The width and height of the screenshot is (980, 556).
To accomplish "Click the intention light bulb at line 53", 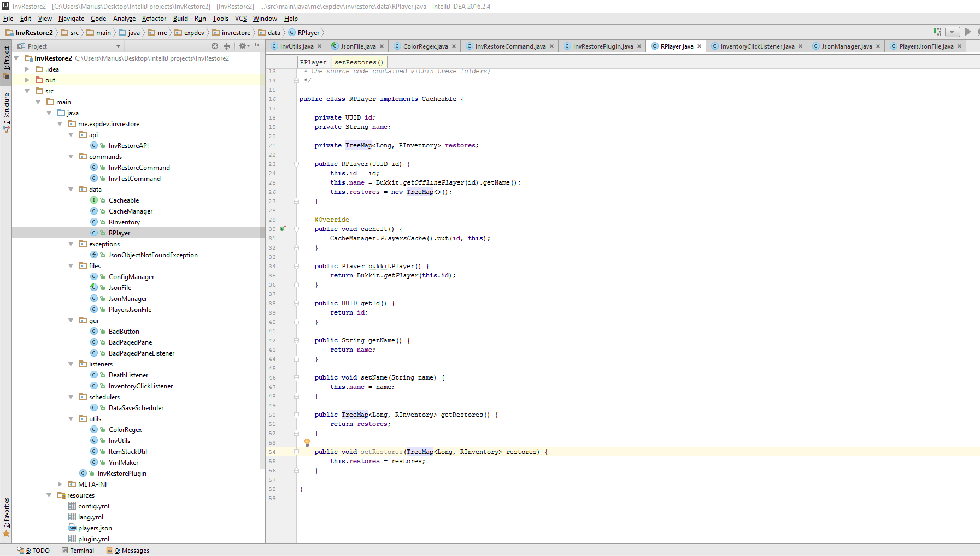I will coord(307,442).
